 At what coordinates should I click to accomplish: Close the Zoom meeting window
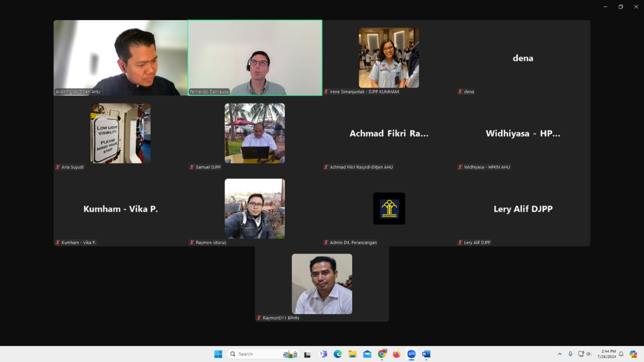(x=636, y=7)
